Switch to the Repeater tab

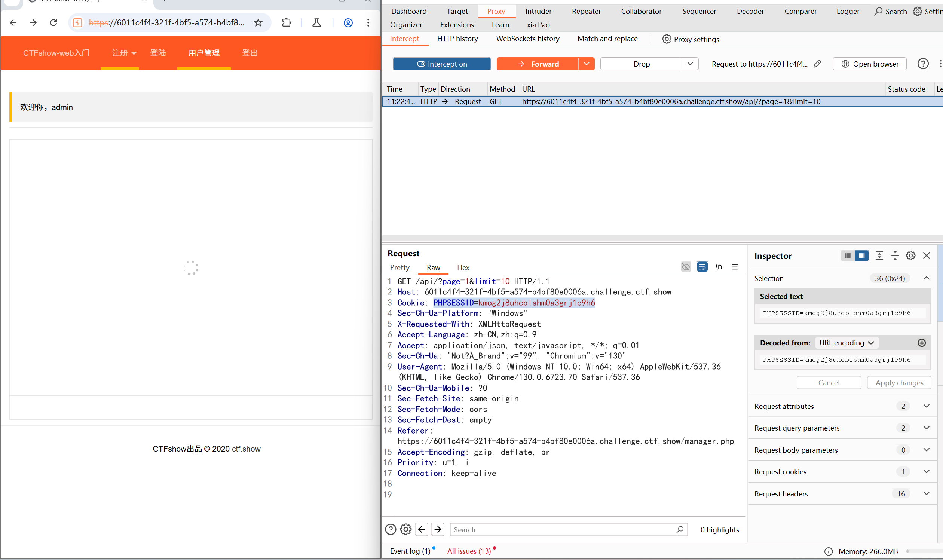pyautogui.click(x=586, y=11)
